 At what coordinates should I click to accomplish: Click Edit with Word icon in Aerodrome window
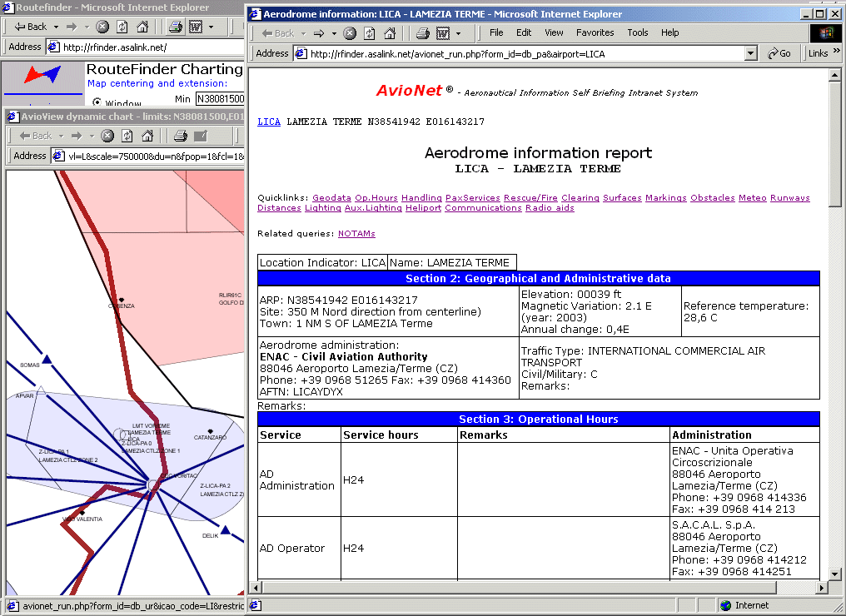[443, 33]
